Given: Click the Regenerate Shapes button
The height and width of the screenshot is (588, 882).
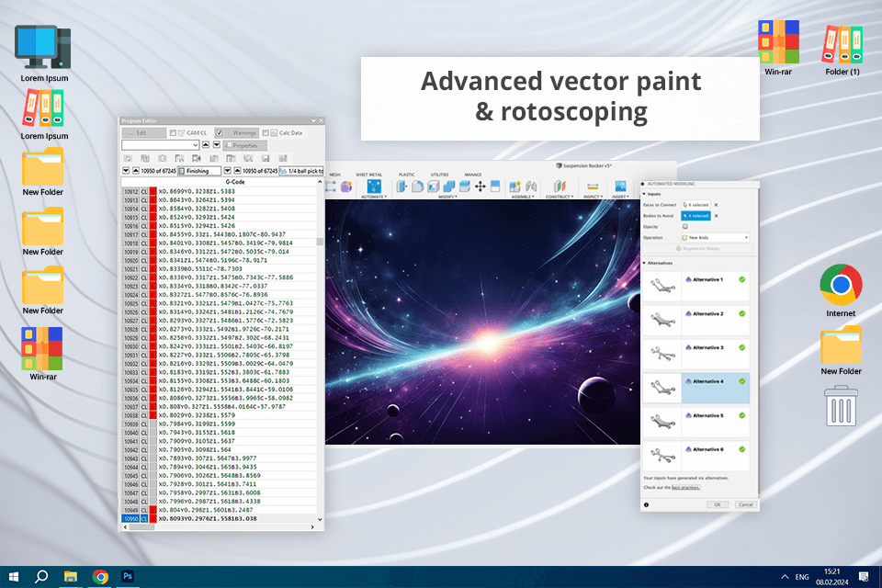Looking at the screenshot, I should click(697, 248).
